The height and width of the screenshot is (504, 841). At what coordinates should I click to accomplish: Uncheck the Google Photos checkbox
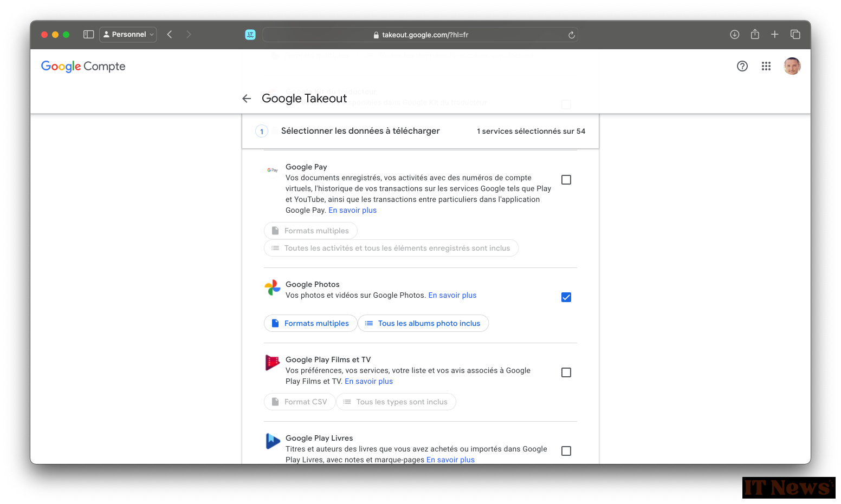[566, 297]
